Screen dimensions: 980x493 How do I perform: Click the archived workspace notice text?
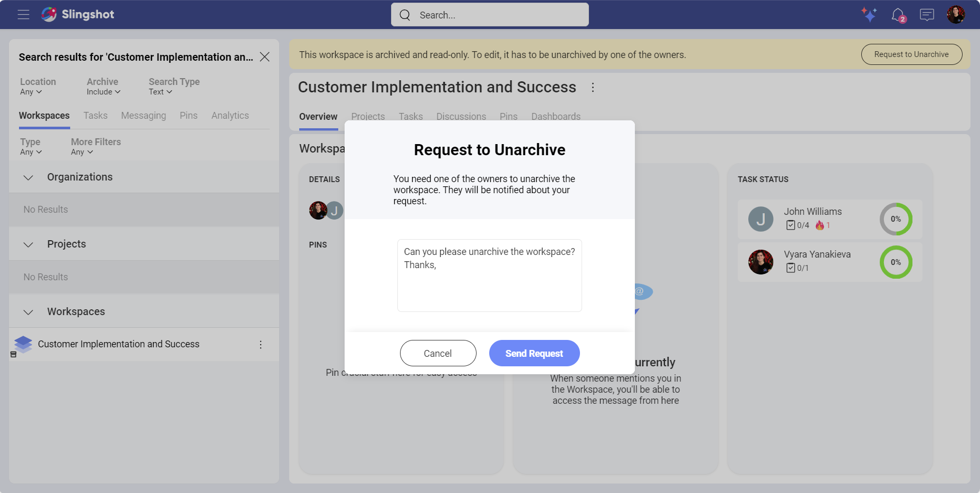pyautogui.click(x=492, y=55)
